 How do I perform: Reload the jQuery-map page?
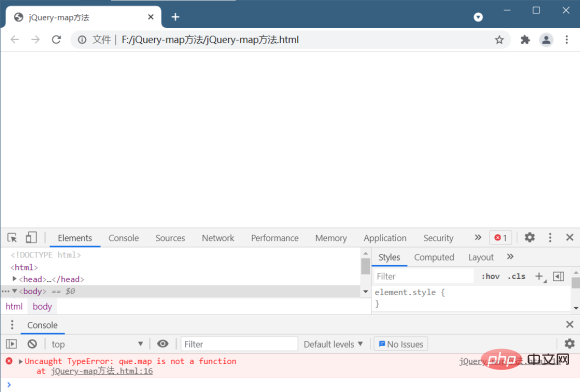tap(56, 40)
